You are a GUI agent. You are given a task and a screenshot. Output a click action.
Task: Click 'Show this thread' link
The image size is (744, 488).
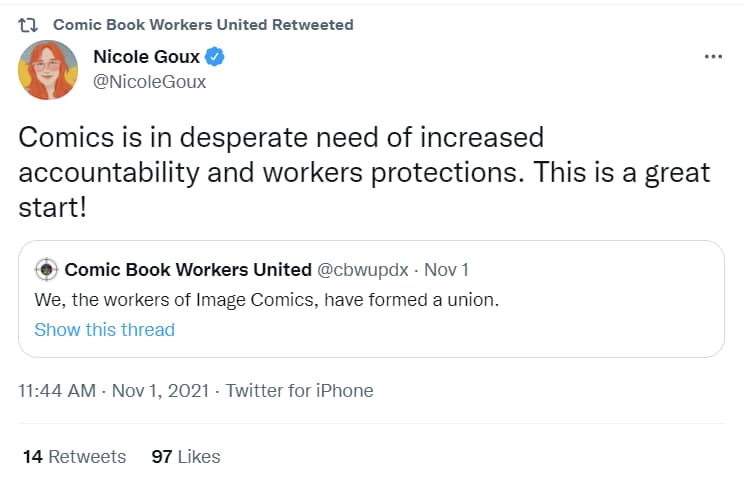point(104,329)
